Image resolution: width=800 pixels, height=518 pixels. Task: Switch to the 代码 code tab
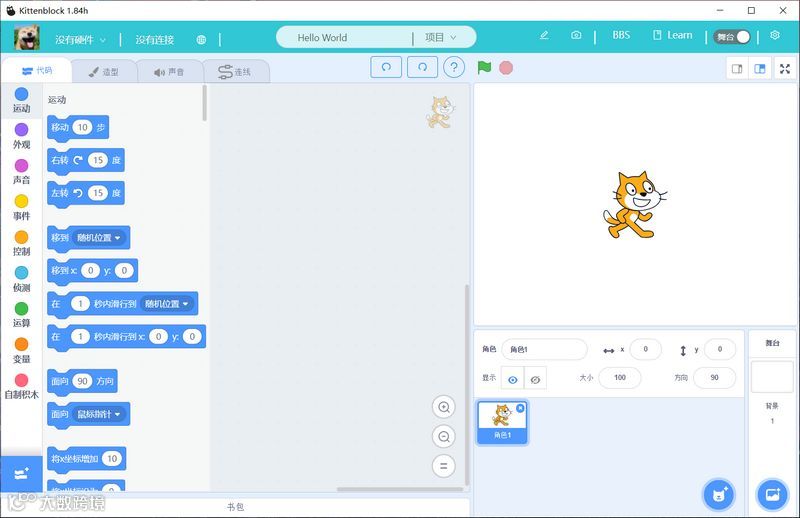37,70
